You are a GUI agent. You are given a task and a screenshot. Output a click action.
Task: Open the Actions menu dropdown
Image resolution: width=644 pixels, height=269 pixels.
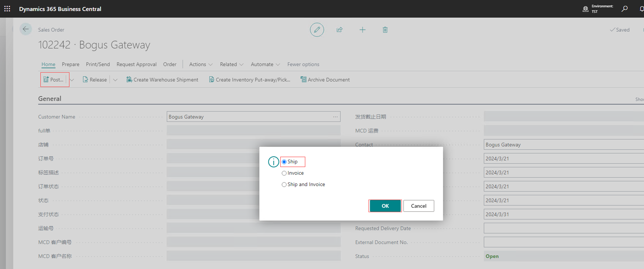point(201,64)
